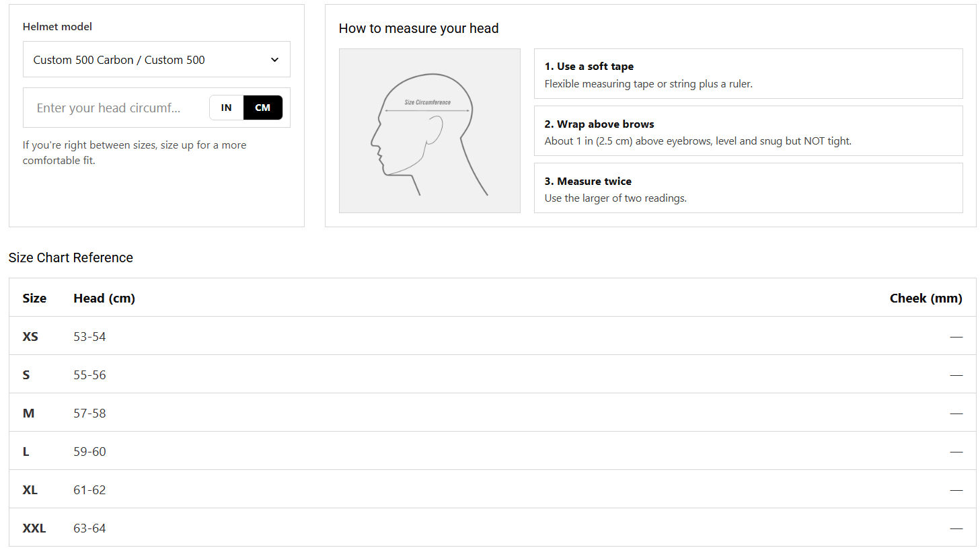The width and height of the screenshot is (980, 552).
Task: Click the size-up comfort fit hint text
Action: pyautogui.click(x=135, y=153)
